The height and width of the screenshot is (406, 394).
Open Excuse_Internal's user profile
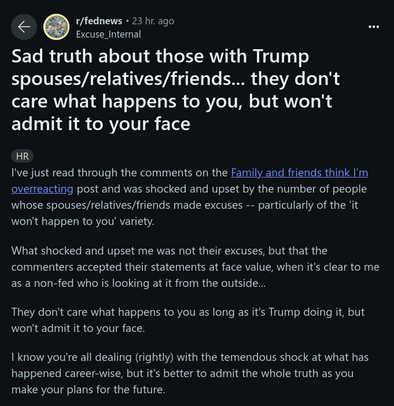(x=108, y=34)
